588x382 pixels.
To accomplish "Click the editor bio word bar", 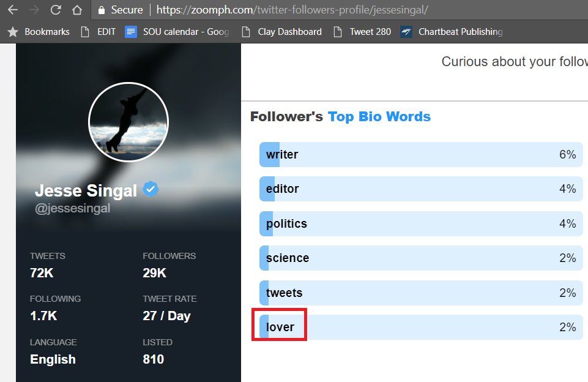I will [x=421, y=189].
